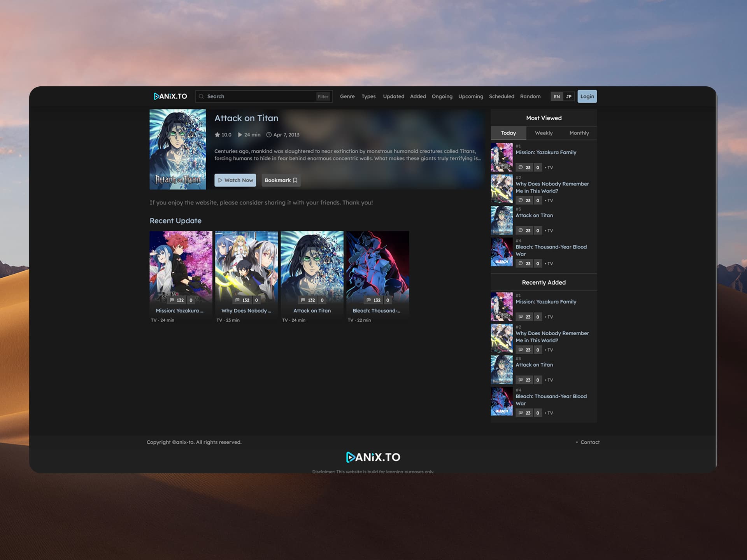Open Most Viewed #1 Mission: Yozakura Family thumbnail

click(502, 157)
